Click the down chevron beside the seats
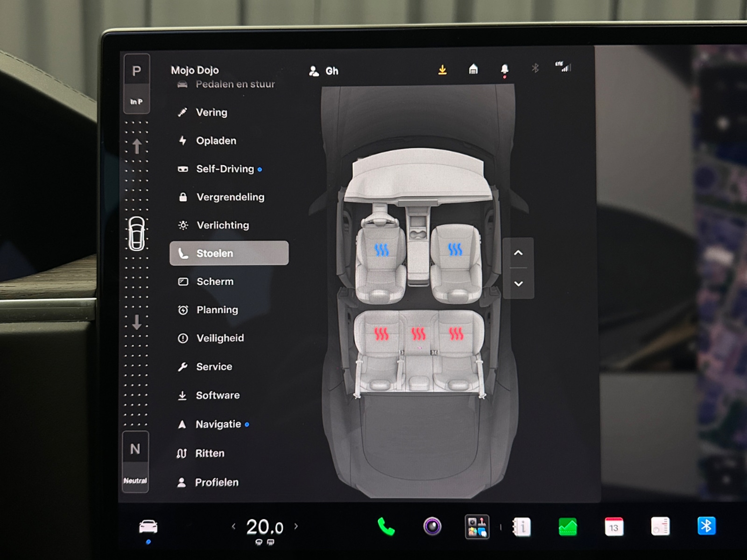Viewport: 747px width, 560px height. pyautogui.click(x=518, y=283)
